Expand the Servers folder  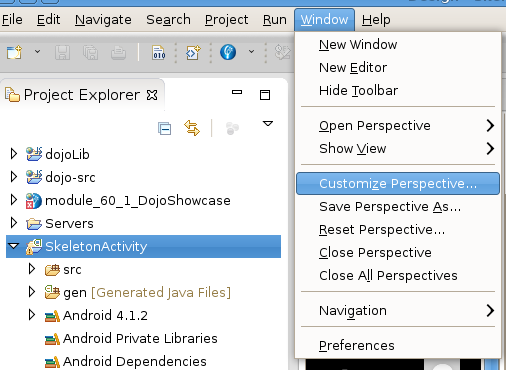tap(14, 223)
